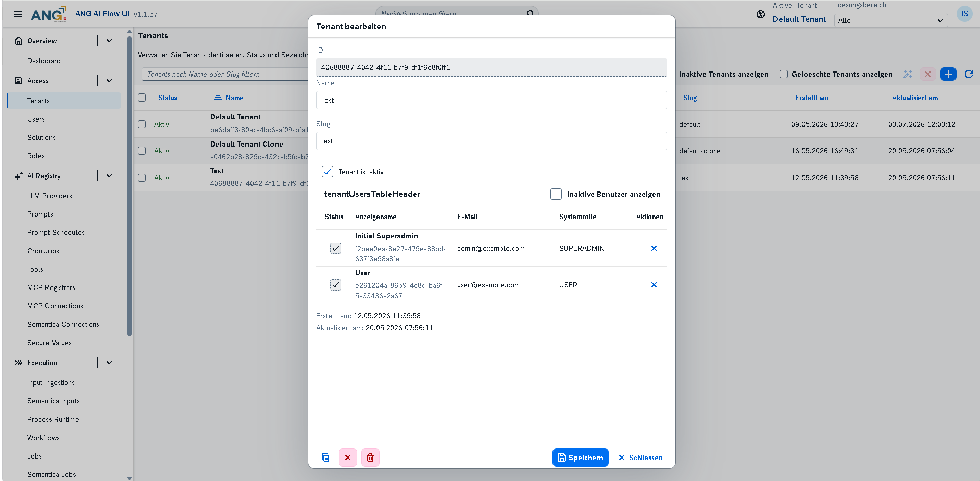Click the Overview home icon

click(19, 41)
